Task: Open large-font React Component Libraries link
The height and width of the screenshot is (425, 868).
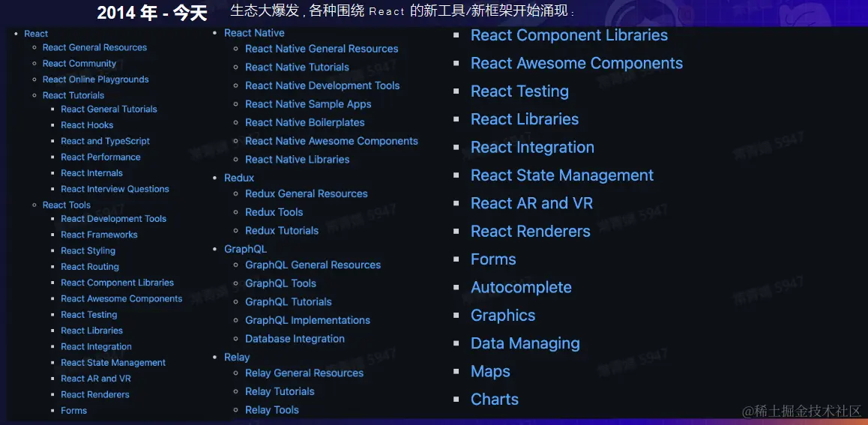Action: pos(569,35)
